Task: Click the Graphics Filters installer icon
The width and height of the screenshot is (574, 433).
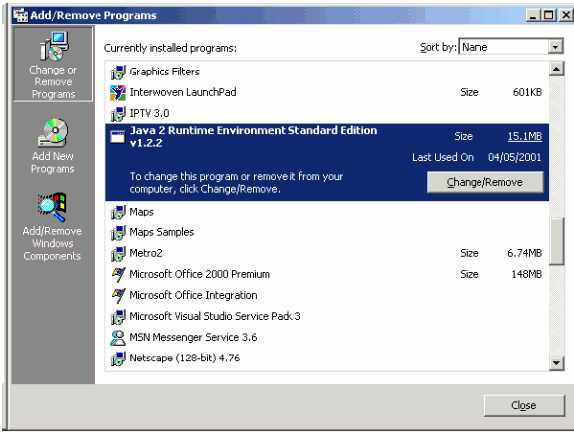Action: tap(118, 72)
